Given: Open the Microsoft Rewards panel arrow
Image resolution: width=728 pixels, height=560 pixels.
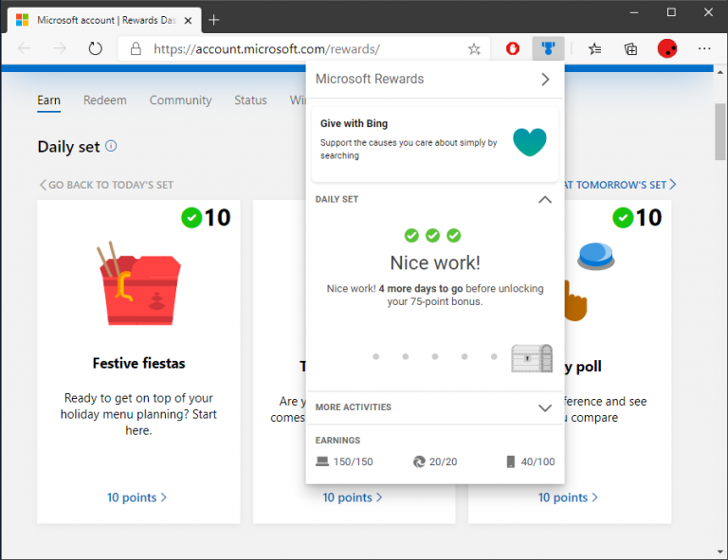Looking at the screenshot, I should tap(545, 80).
